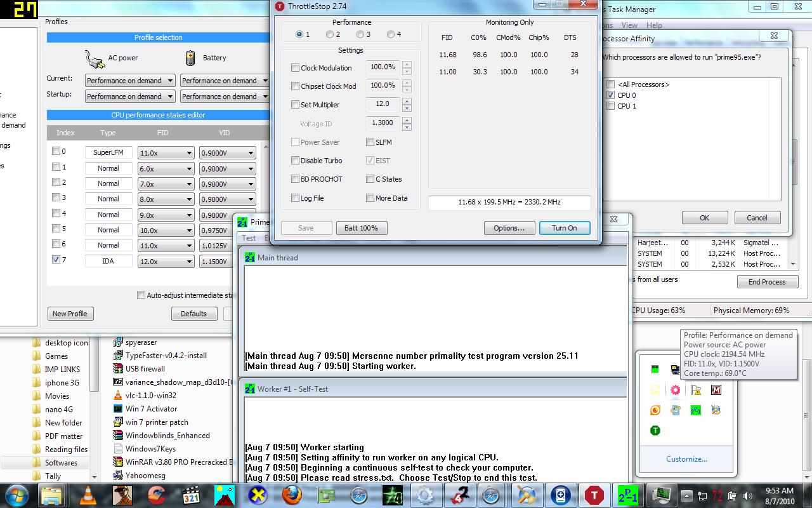Open FID dropdown for IDA 12.0x state

pos(166,261)
